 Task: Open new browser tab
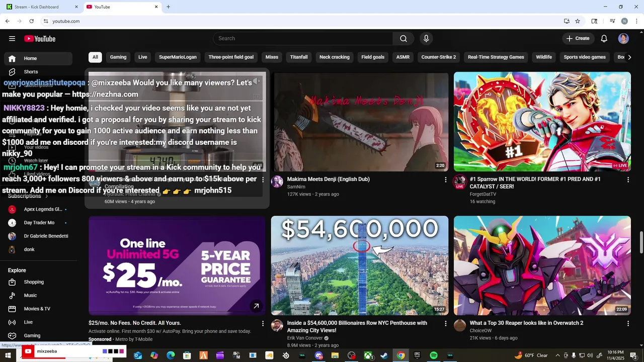tap(168, 7)
